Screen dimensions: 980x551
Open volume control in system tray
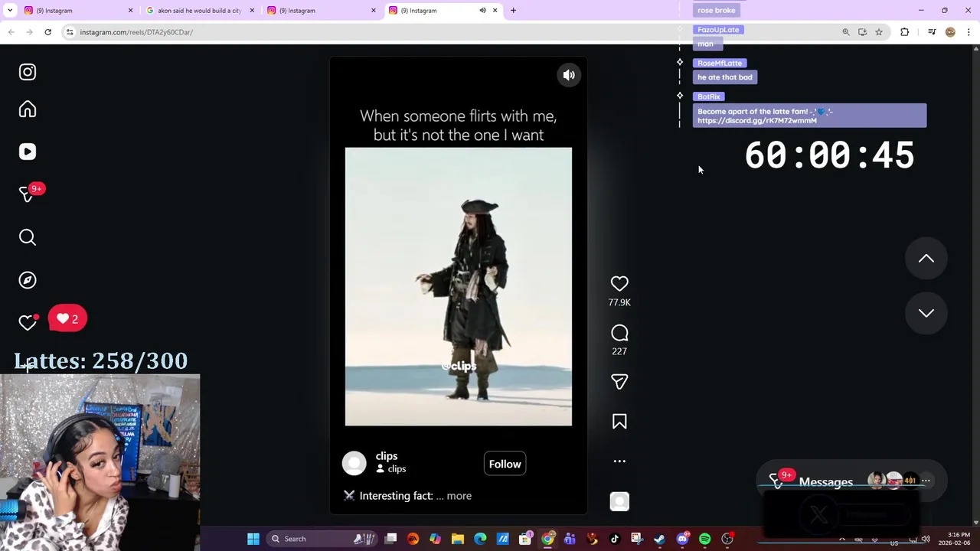pos(926,539)
